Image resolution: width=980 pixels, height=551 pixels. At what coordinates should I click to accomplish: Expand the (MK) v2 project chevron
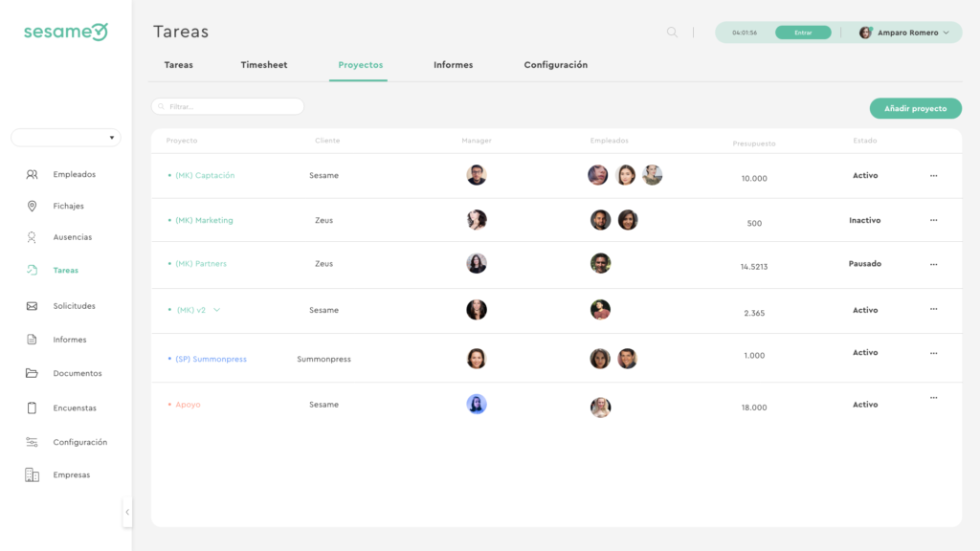(217, 310)
